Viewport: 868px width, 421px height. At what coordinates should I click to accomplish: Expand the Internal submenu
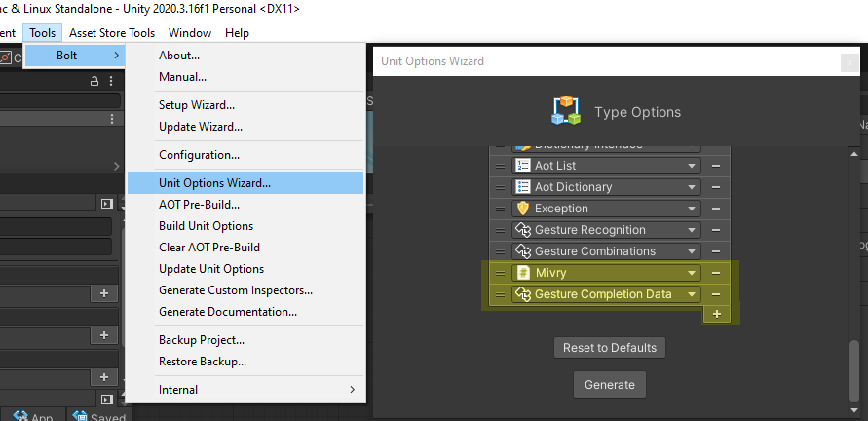pos(245,390)
